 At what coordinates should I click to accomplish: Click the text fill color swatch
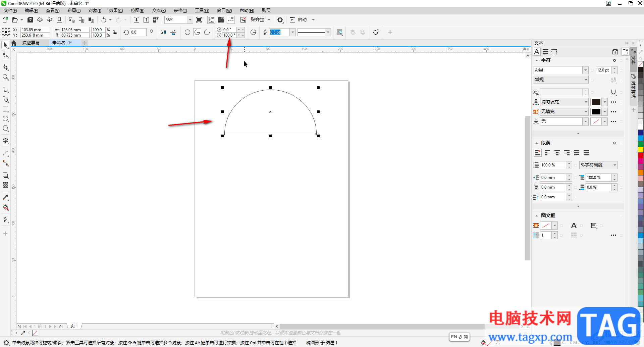pyautogui.click(x=596, y=102)
